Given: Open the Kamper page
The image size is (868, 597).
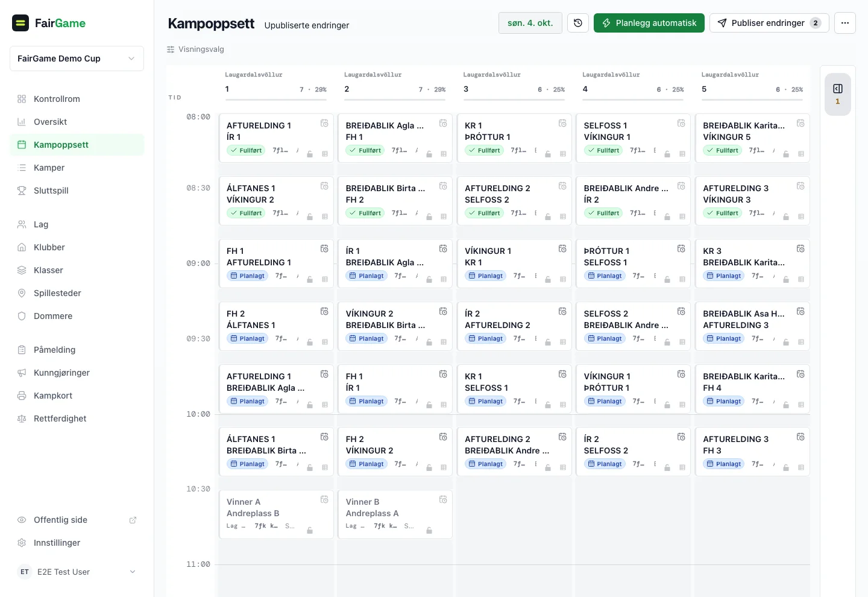Looking at the screenshot, I should [77, 168].
